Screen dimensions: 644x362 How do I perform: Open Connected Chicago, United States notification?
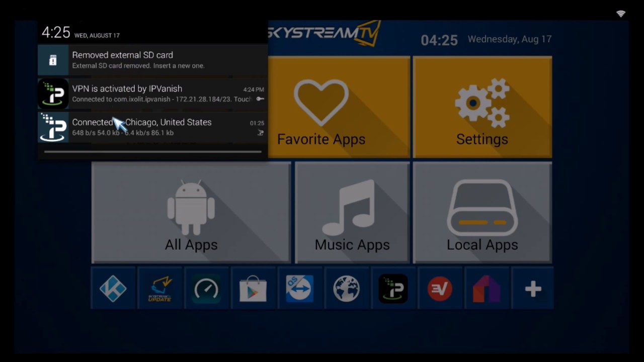pos(152,127)
